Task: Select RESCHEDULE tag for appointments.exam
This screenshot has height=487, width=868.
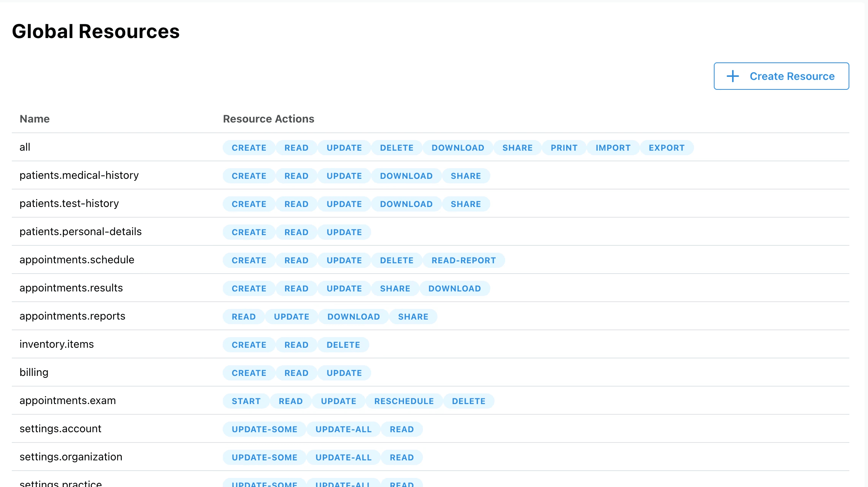Action: point(404,401)
